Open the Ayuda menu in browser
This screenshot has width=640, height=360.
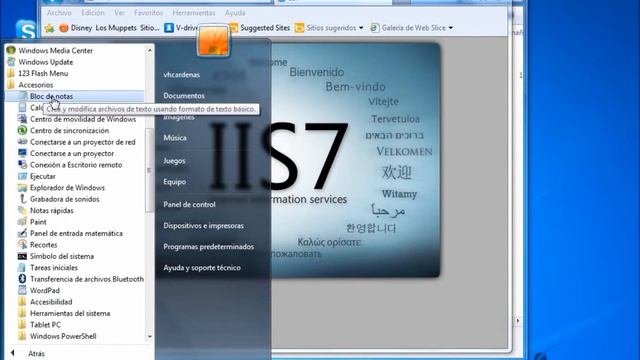235,13
